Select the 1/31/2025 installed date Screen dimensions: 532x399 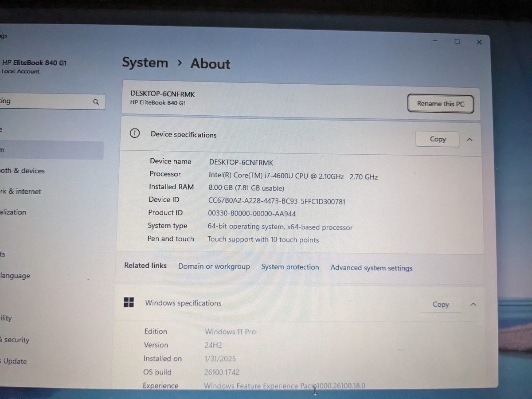[x=220, y=359]
